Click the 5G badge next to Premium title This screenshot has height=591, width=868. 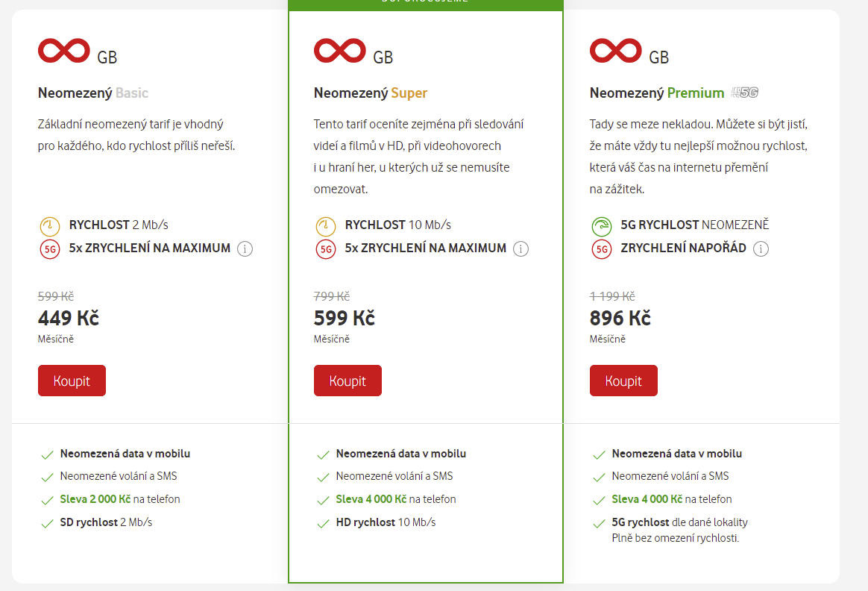pyautogui.click(x=744, y=93)
